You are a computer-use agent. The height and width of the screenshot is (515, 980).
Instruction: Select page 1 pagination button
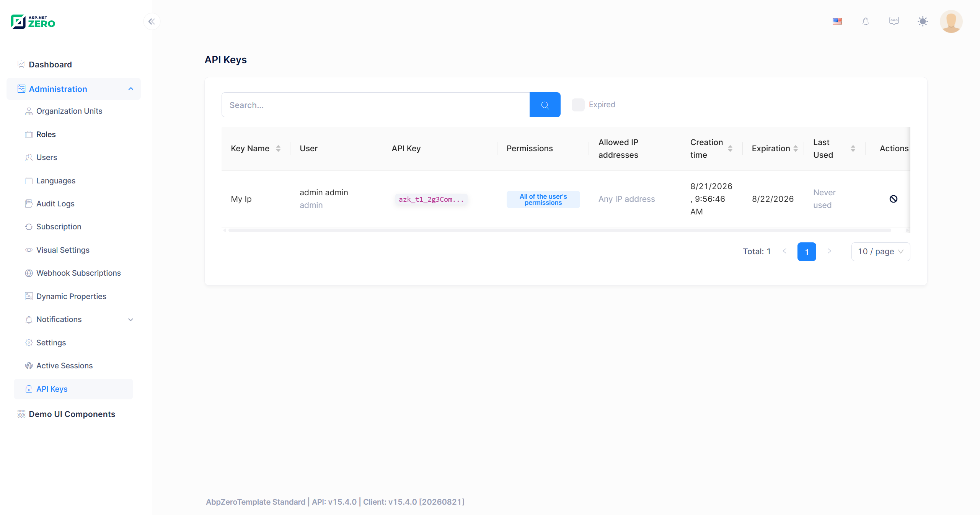click(x=807, y=252)
